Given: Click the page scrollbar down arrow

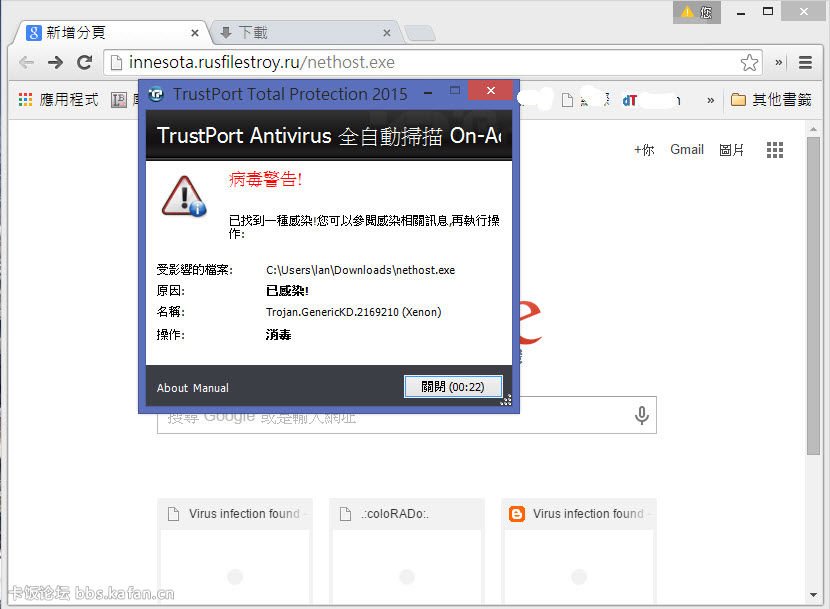Looking at the screenshot, I should coord(814,595).
